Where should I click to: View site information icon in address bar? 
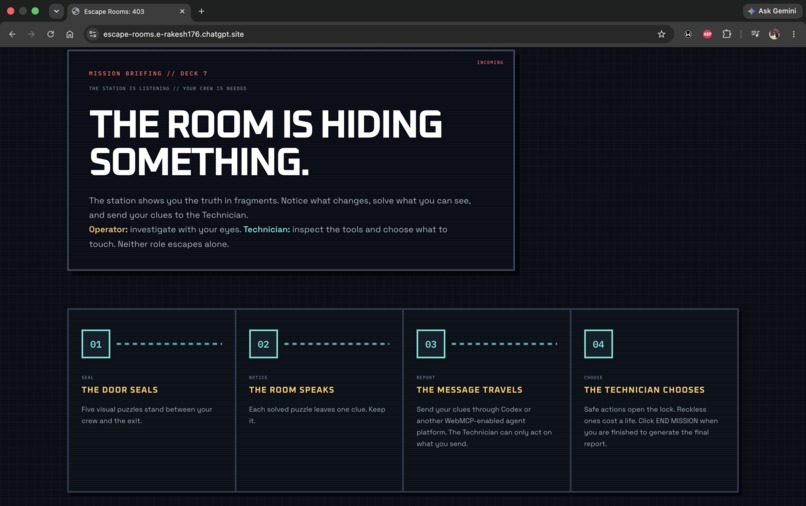coord(93,34)
